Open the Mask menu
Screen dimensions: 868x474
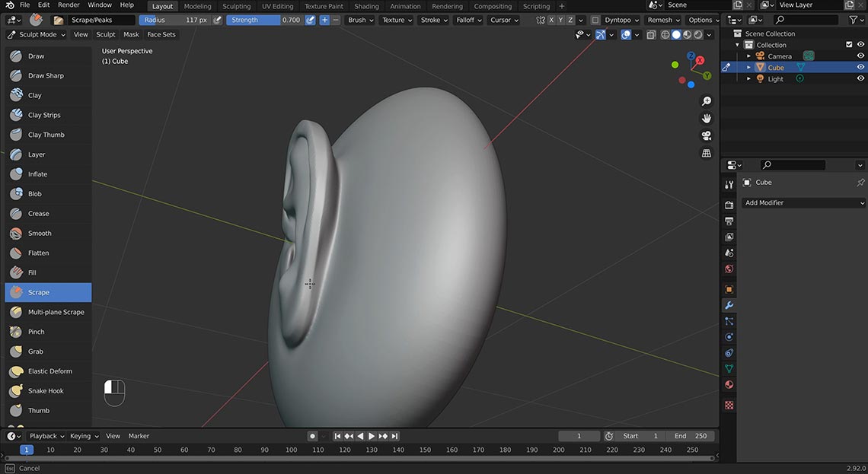coord(131,34)
